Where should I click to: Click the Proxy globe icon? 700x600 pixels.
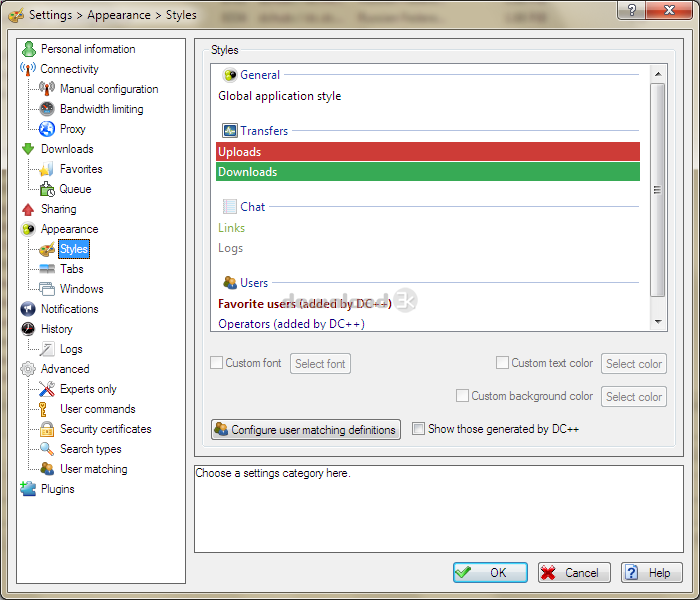(47, 129)
